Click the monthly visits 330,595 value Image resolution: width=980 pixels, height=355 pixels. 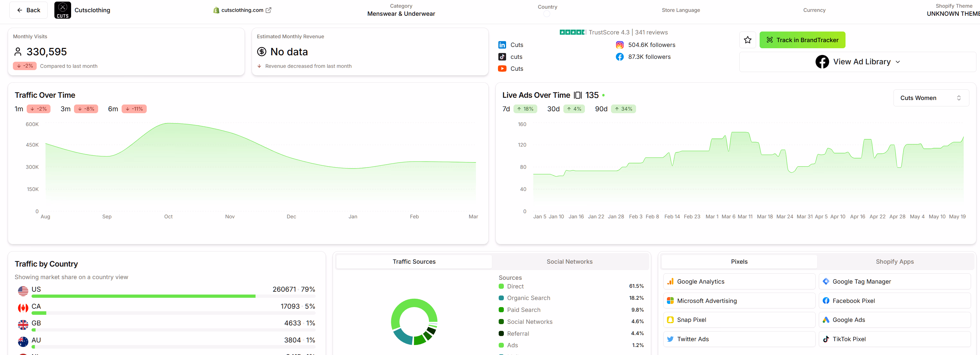point(46,52)
